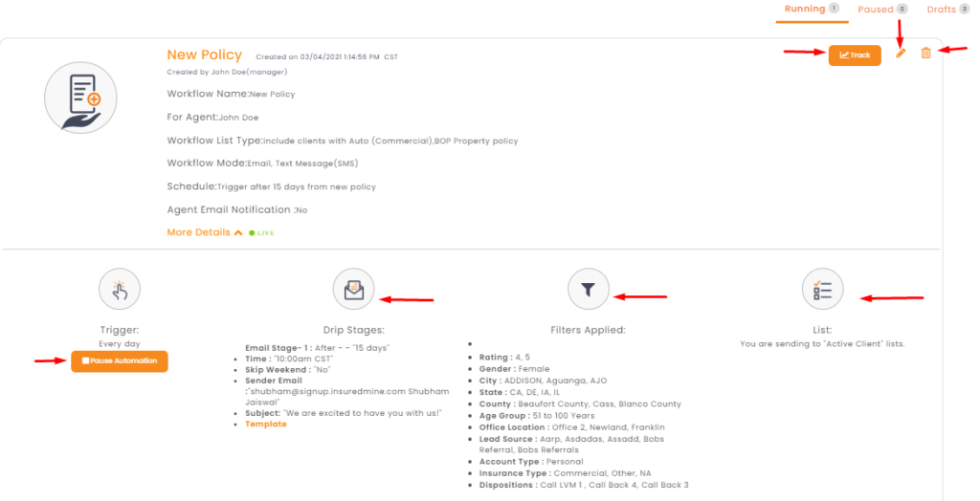
Task: Open the email Template link
Action: [x=266, y=425]
